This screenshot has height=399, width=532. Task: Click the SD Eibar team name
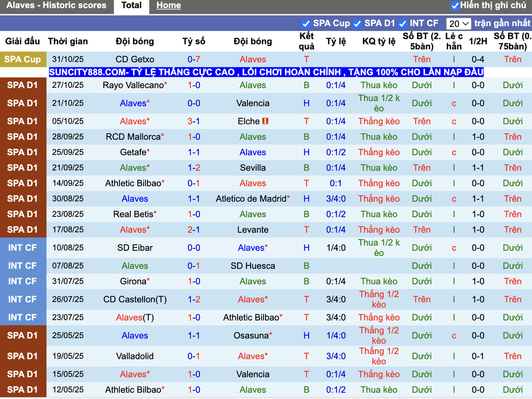point(134,247)
